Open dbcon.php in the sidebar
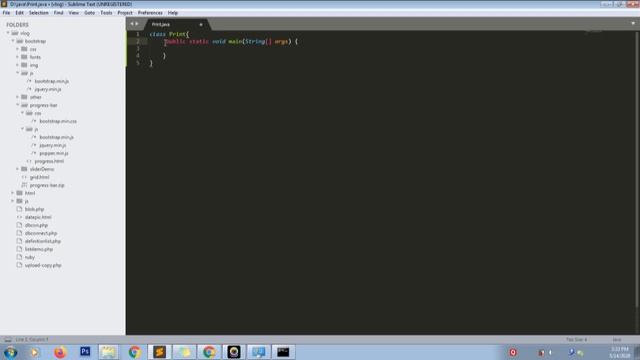 (x=36, y=225)
